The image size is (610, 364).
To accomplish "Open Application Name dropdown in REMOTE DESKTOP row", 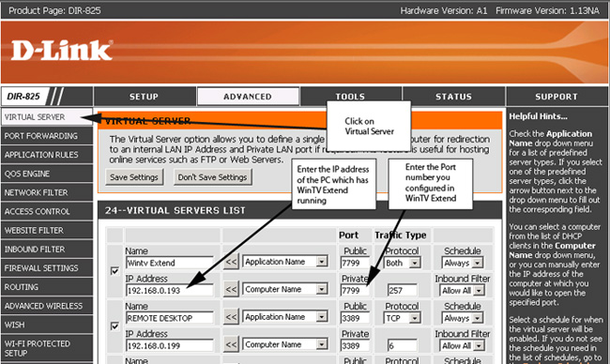I will tap(285, 317).
